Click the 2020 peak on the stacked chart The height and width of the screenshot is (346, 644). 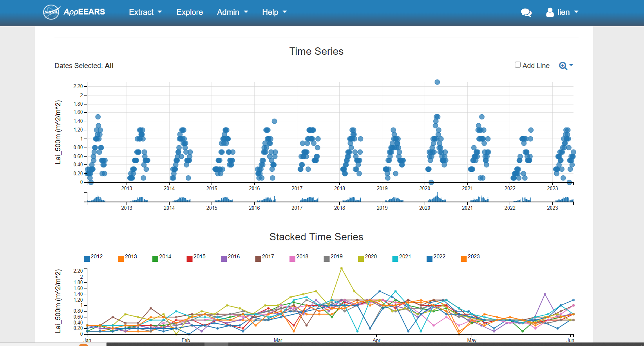pos(342,268)
